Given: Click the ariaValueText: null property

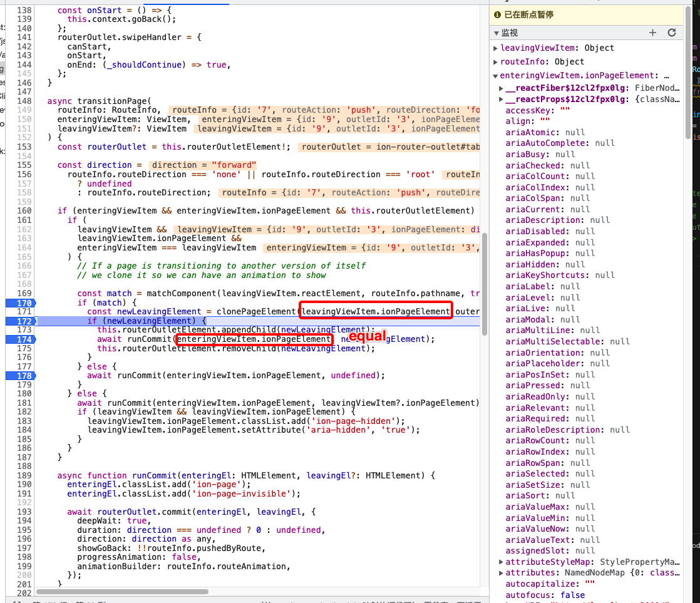Looking at the screenshot, I should coord(552,540).
